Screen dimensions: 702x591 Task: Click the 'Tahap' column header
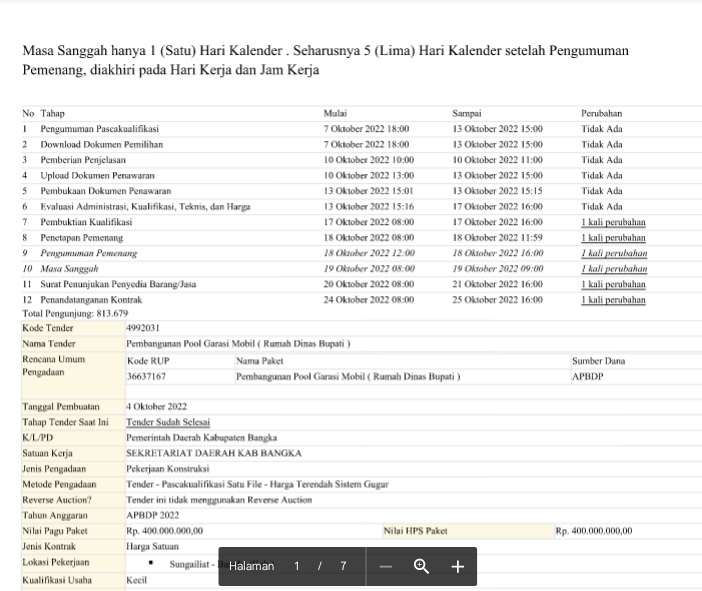click(x=52, y=113)
